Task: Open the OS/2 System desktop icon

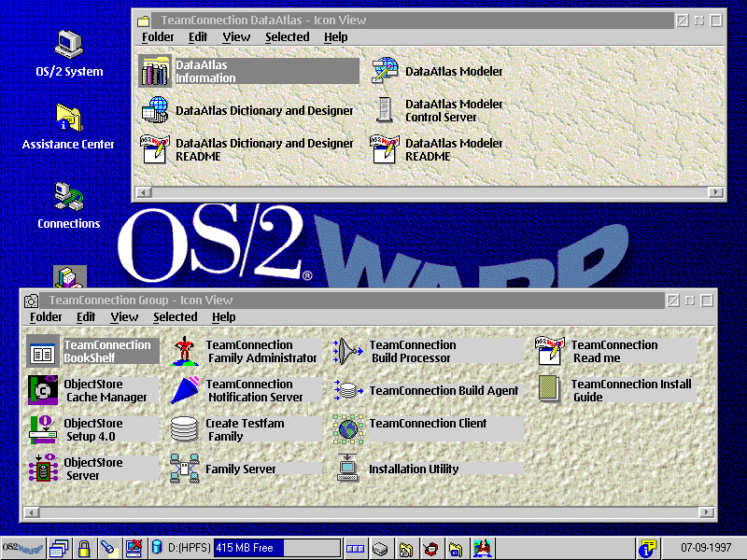Action: [69, 44]
